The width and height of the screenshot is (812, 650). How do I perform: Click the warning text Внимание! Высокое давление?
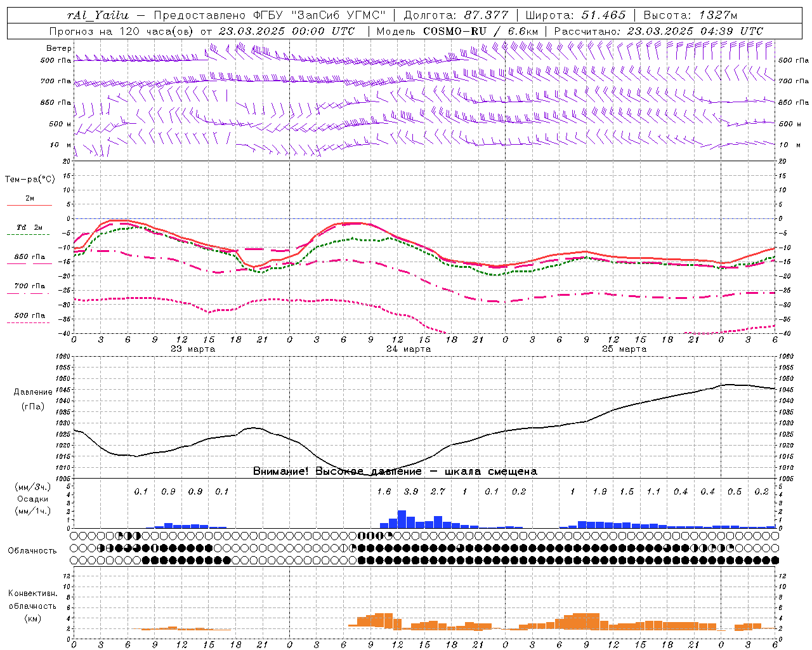coord(337,472)
